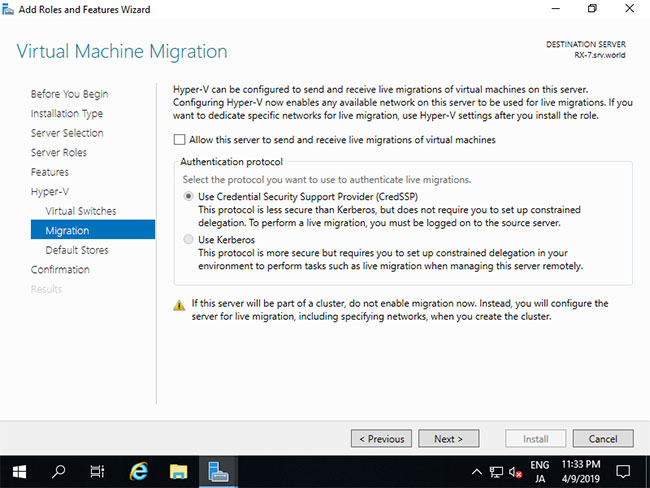Click the disabled Install button

click(536, 439)
